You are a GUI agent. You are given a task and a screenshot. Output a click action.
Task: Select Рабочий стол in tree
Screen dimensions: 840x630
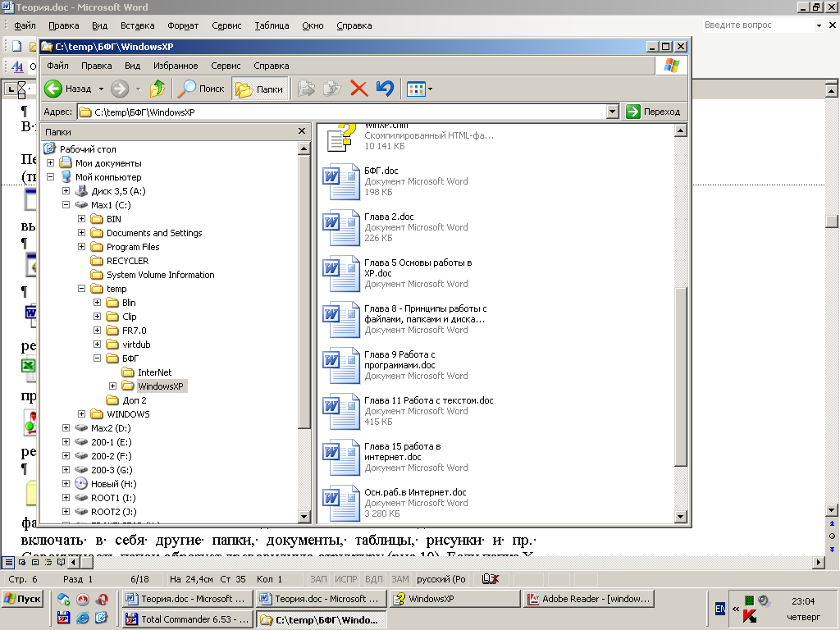pos(88,149)
